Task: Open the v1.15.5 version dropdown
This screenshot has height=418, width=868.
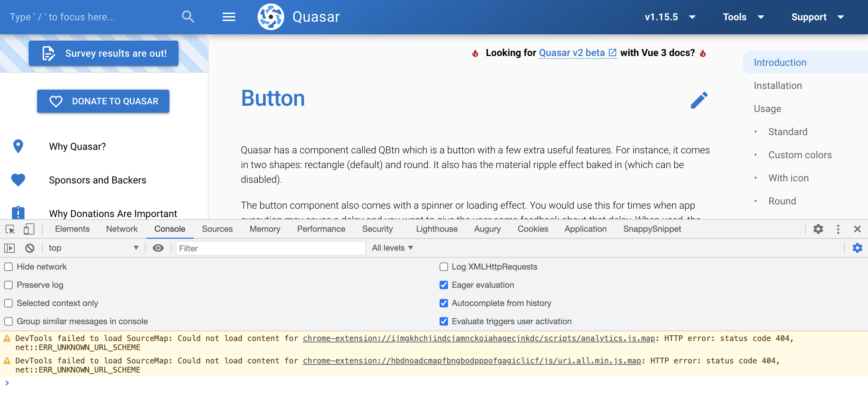Action: point(670,17)
